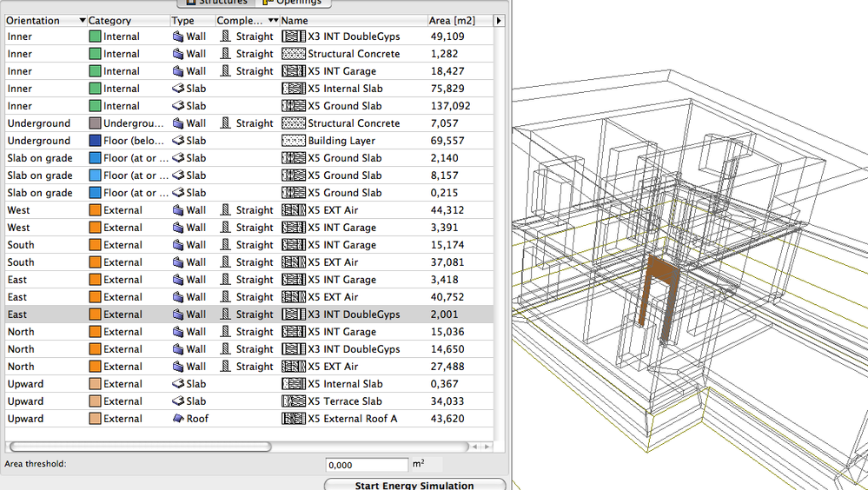The height and width of the screenshot is (490, 868).
Task: Click the Roof type icon
Action: (x=179, y=419)
